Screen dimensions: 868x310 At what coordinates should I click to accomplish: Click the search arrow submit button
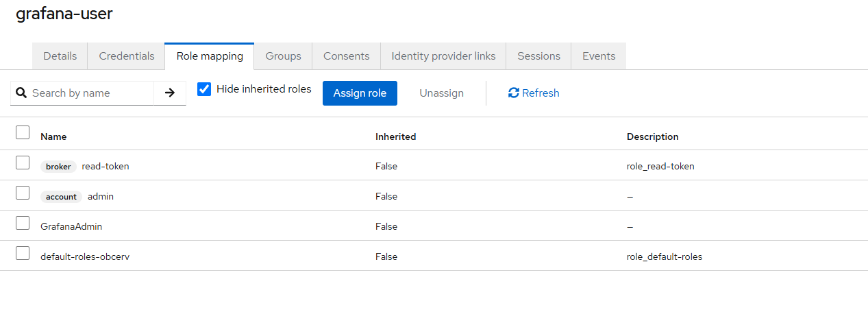tap(170, 93)
